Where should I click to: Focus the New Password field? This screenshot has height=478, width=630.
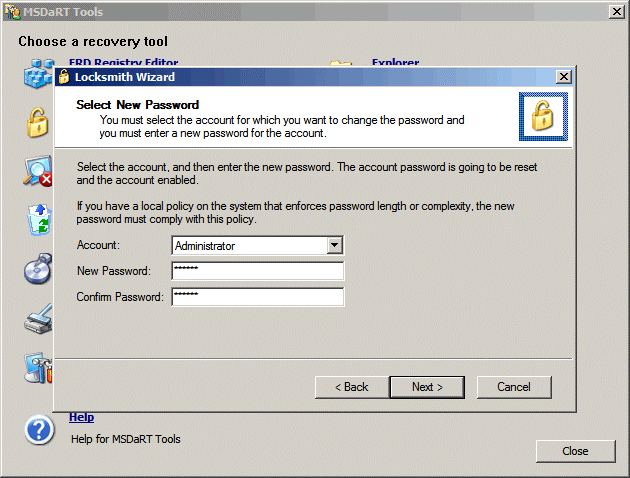coord(258,271)
